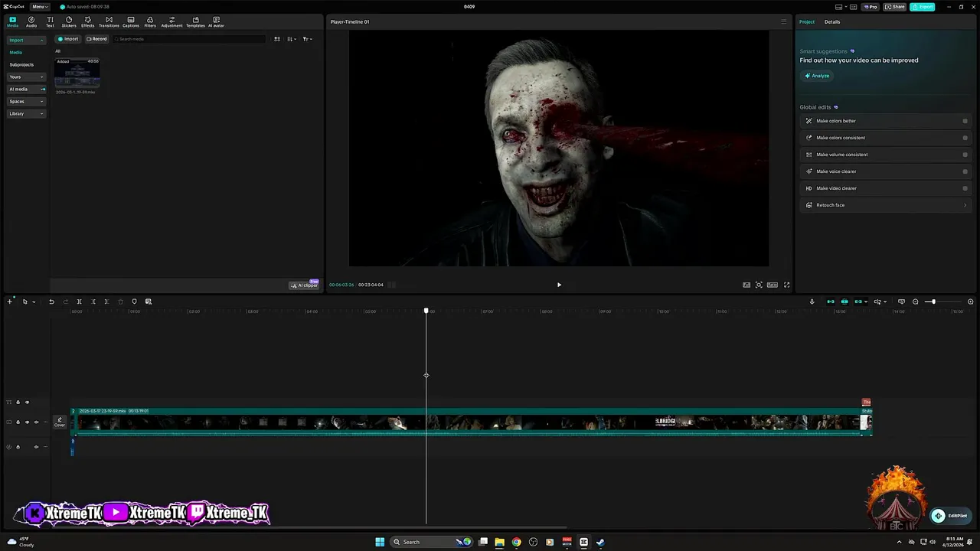Click the delete-right trim icon
Image resolution: width=980 pixels, height=551 pixels.
pyautogui.click(x=106, y=302)
